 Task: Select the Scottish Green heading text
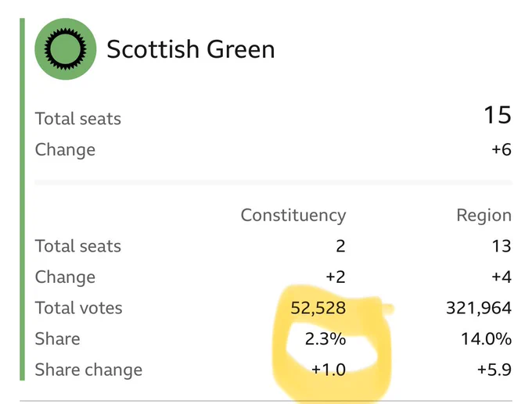coord(191,49)
